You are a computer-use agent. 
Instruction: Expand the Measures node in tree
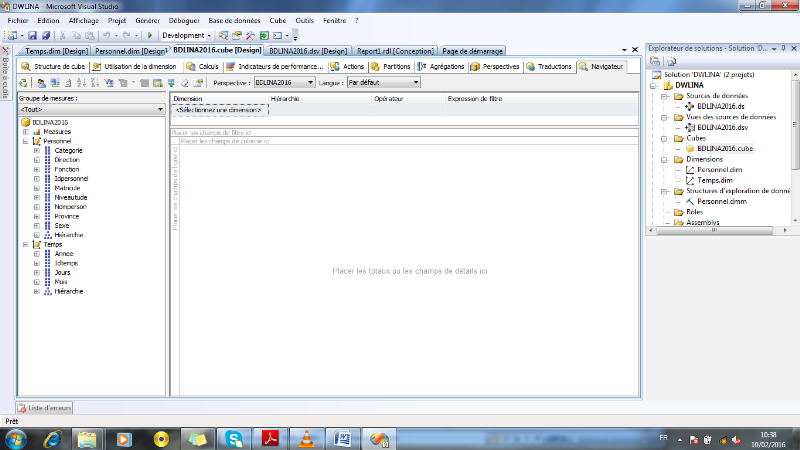click(x=25, y=131)
